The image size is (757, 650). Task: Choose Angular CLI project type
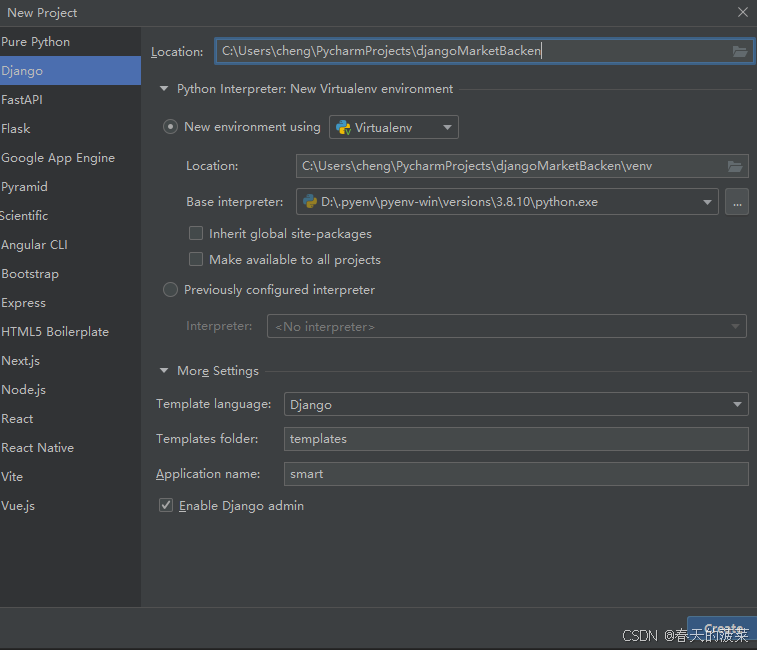(70, 244)
